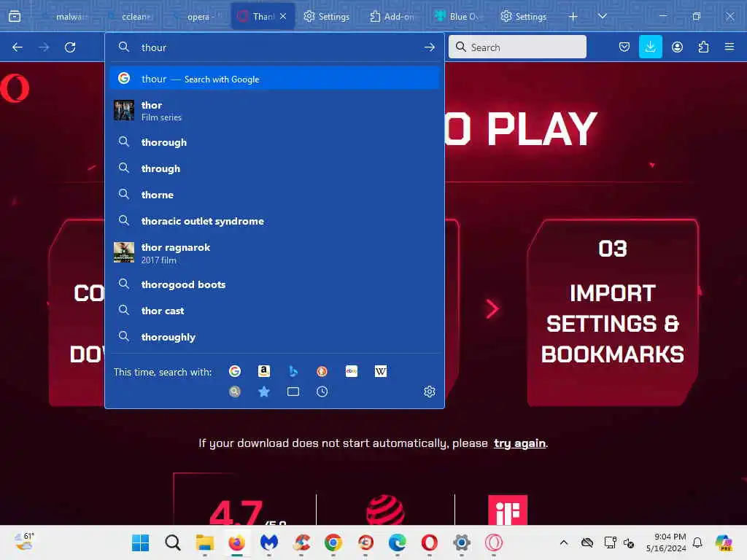Search in History clock icon

[x=322, y=392]
